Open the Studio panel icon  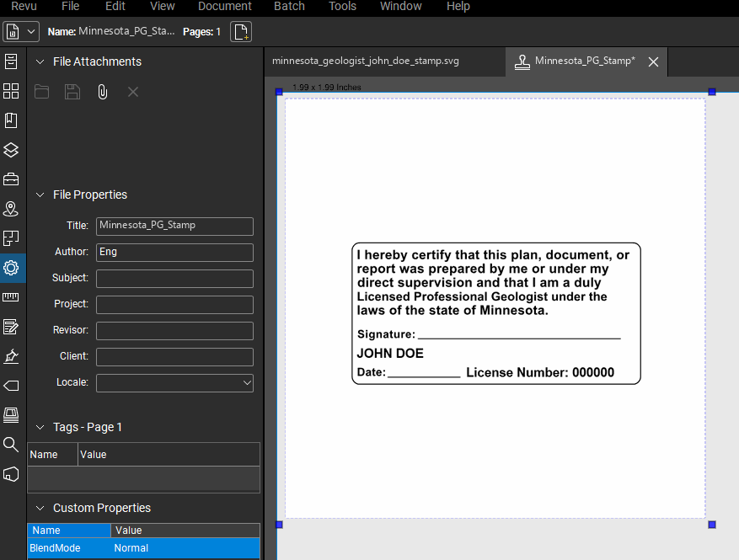[x=11, y=474]
